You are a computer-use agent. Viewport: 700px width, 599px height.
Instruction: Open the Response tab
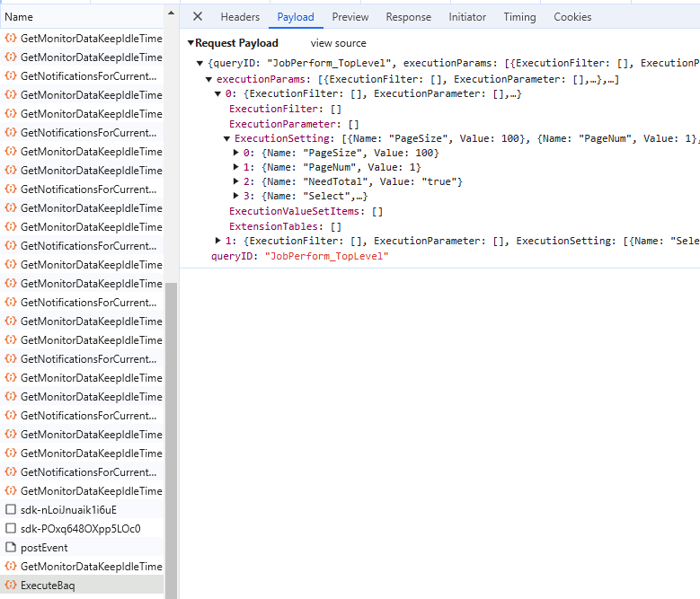tap(409, 17)
